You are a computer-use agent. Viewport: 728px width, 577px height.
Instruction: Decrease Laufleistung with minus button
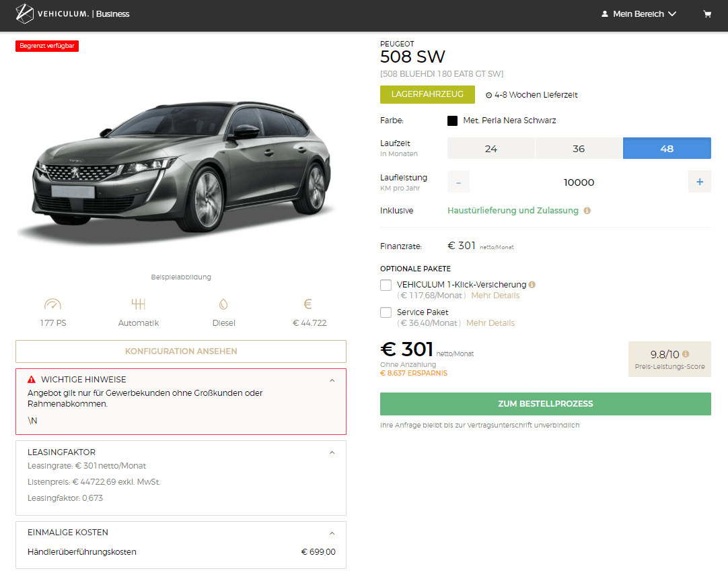click(458, 182)
